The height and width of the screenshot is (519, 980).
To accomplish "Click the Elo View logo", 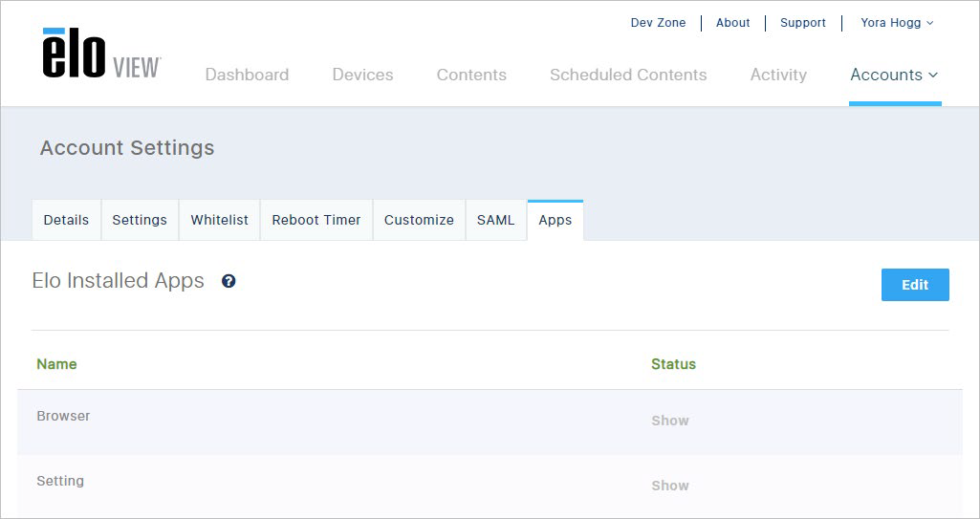I will 102,54.
